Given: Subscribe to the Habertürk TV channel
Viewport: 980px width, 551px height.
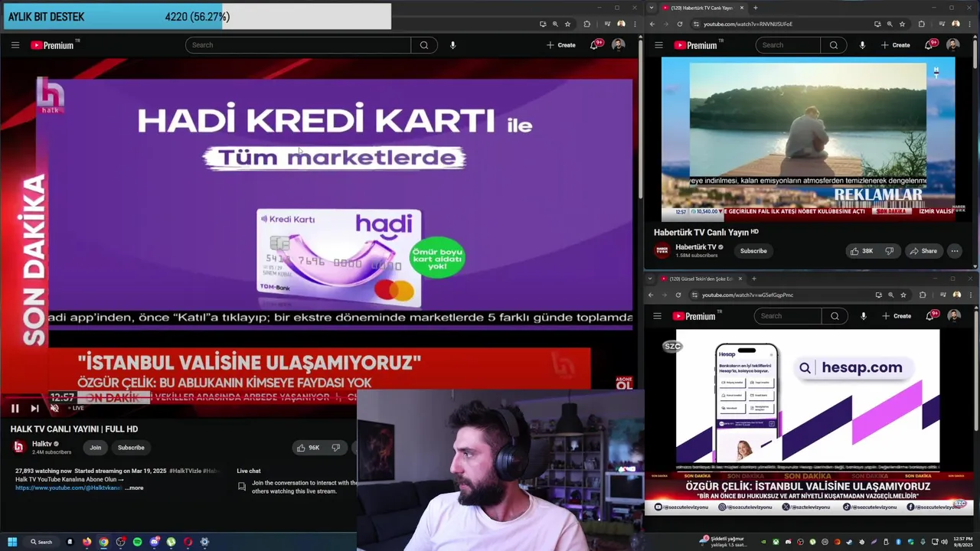Looking at the screenshot, I should (753, 251).
